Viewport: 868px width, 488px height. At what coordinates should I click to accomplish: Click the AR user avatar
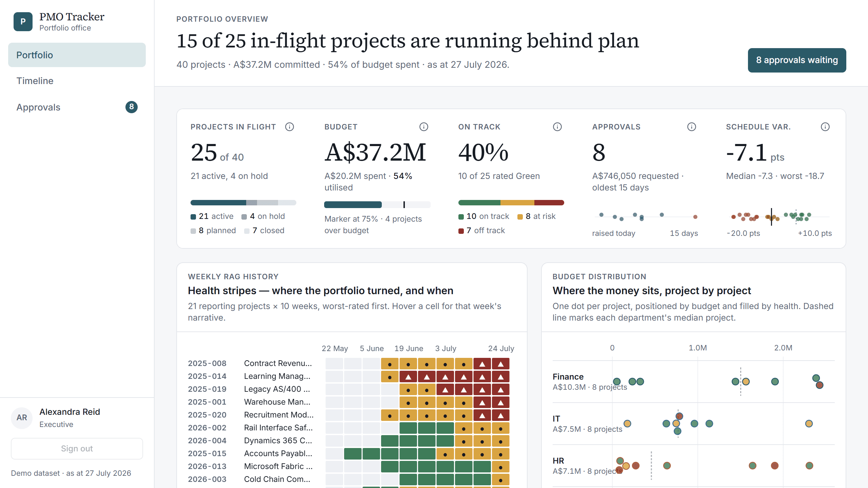(x=22, y=418)
